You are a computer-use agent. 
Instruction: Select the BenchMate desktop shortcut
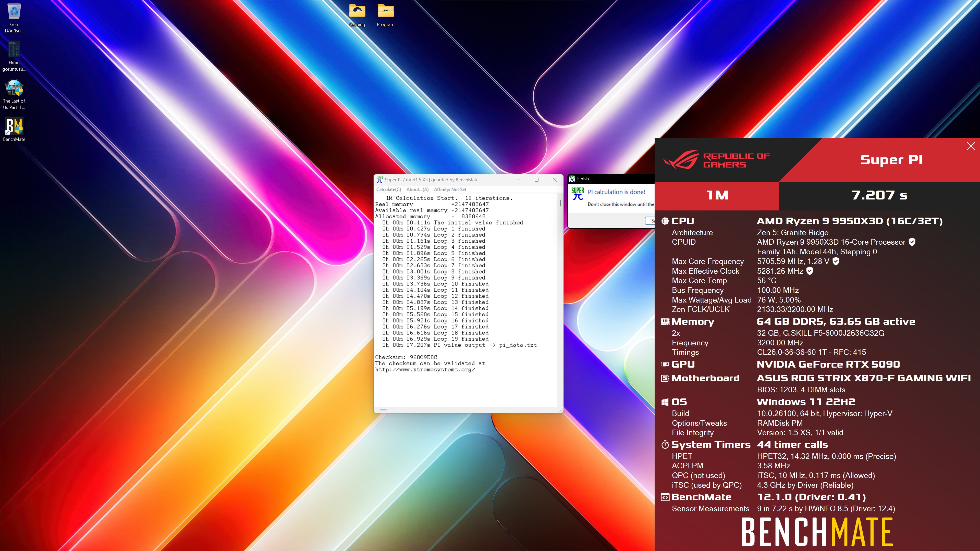point(14,129)
